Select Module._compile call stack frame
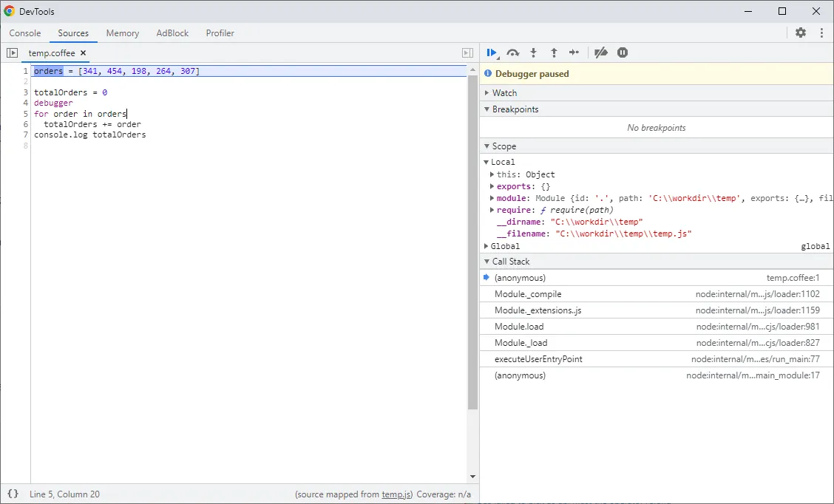Viewport: 834px width, 504px height. pyautogui.click(x=528, y=294)
